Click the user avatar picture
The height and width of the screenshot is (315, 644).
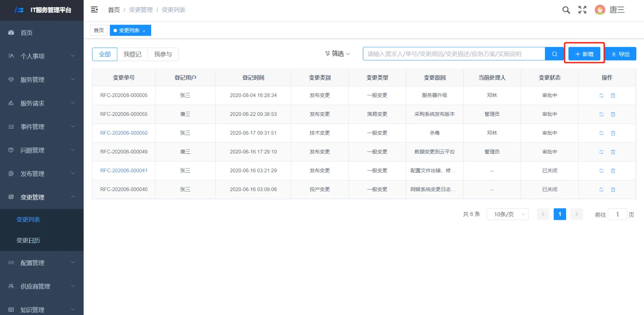tap(600, 10)
